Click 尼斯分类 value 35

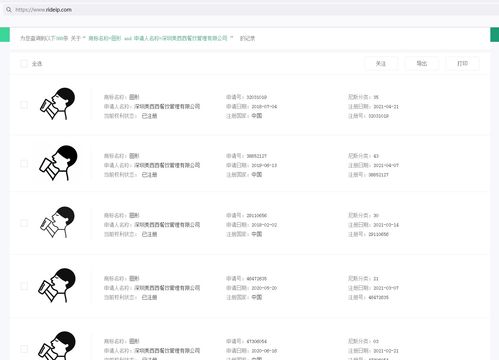376,97
